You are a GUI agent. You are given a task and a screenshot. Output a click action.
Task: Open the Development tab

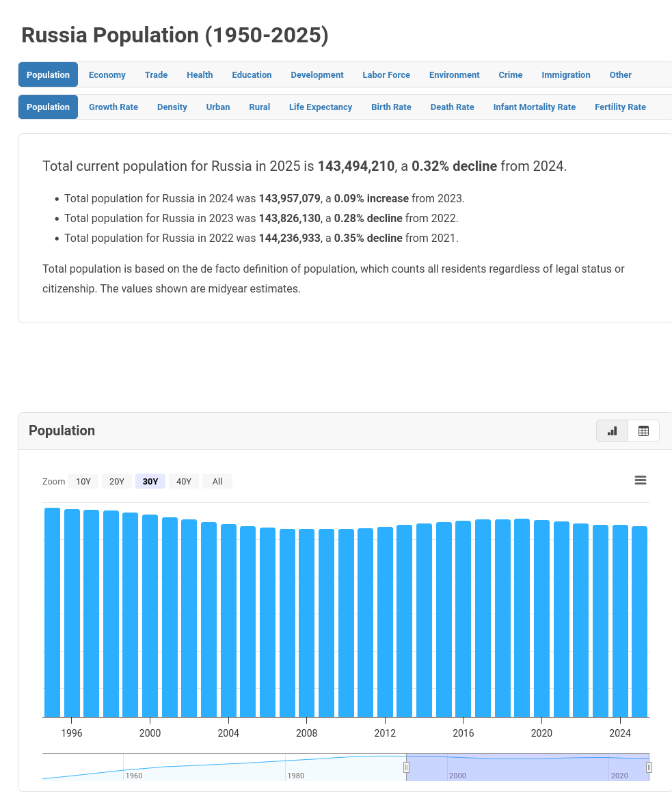(x=317, y=75)
